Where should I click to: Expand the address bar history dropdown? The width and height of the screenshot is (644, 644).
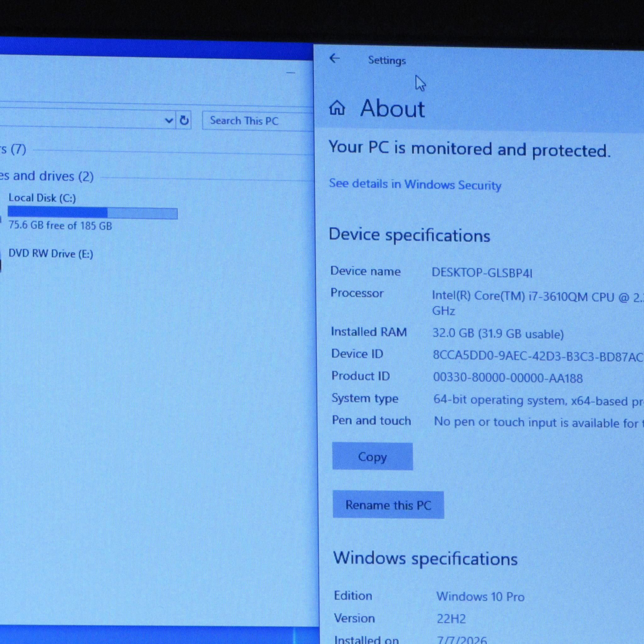[169, 120]
